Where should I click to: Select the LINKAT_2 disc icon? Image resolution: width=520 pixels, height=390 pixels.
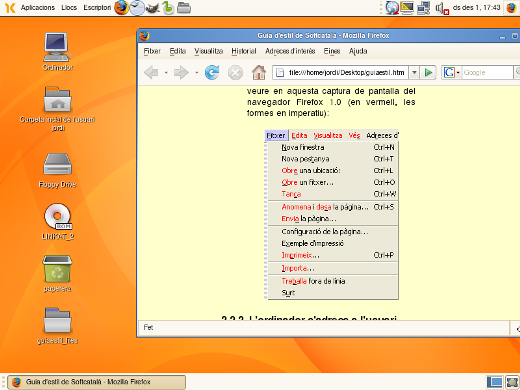coord(58,222)
